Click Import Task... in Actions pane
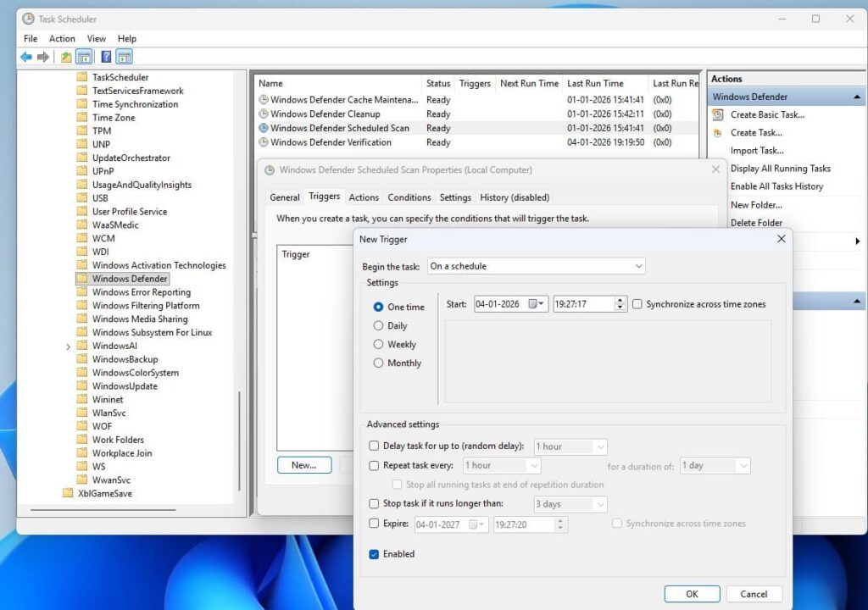Image resolution: width=868 pixels, height=610 pixels. [757, 151]
